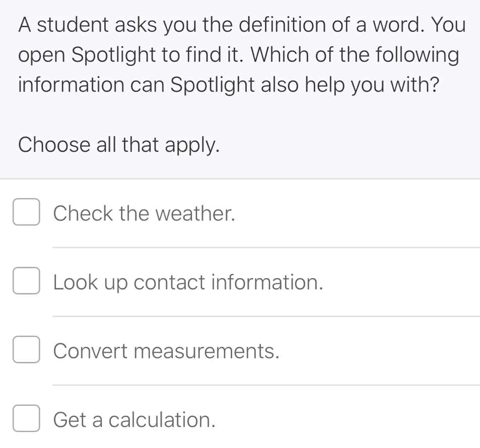Click the "Get a calculation." answer text

[135, 419]
